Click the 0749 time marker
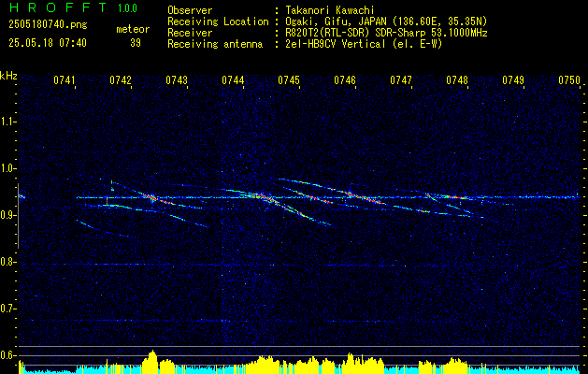The image size is (588, 374). point(513,80)
